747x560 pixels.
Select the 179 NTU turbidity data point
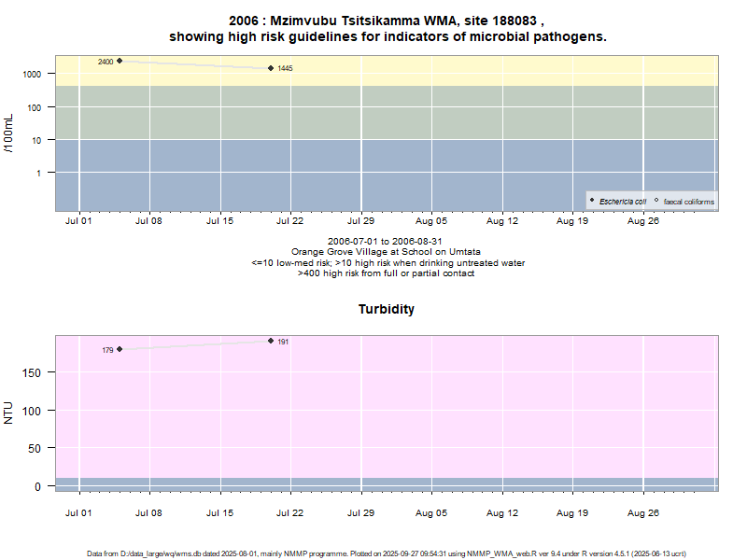pyautogui.click(x=120, y=349)
